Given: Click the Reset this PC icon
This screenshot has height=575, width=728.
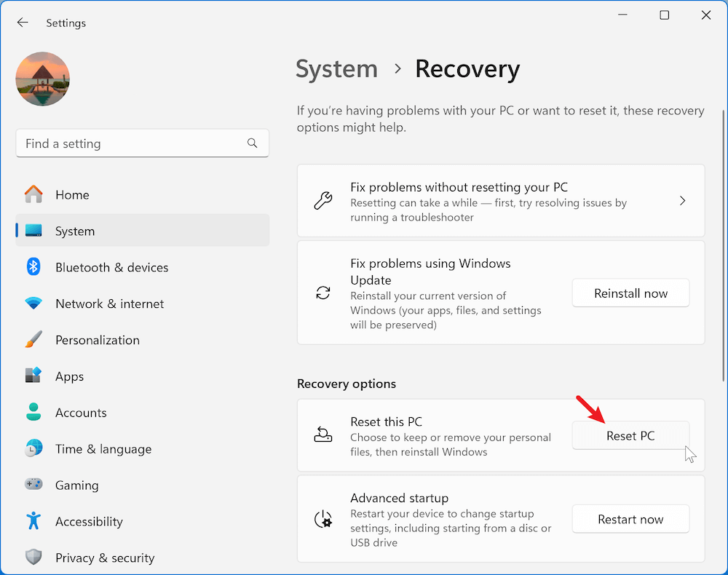Looking at the screenshot, I should [323, 434].
